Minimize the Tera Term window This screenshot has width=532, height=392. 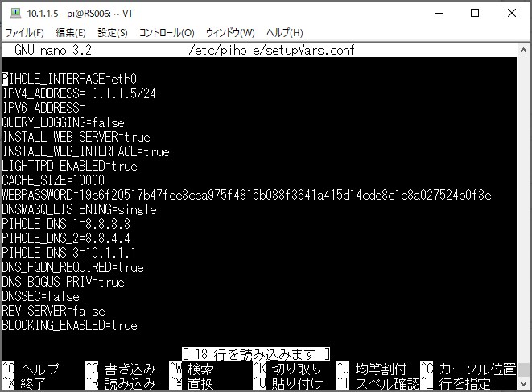click(x=439, y=13)
